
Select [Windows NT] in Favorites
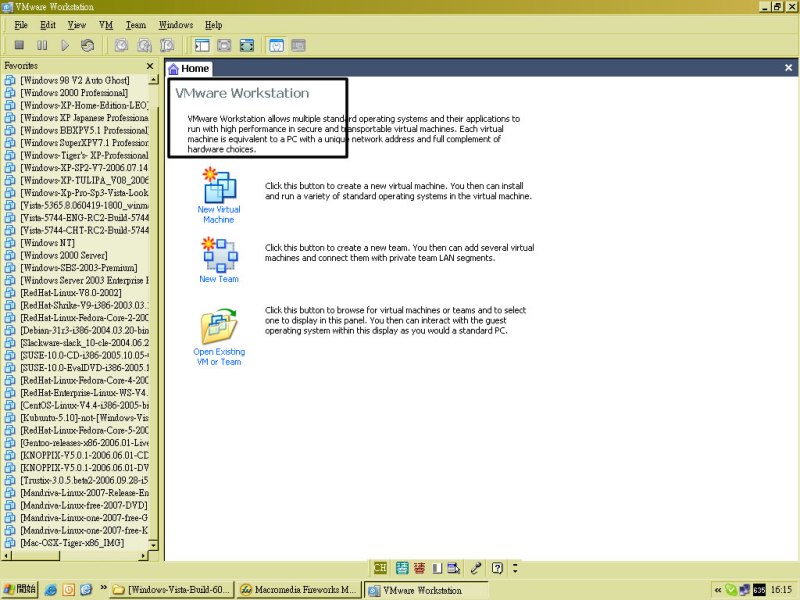[x=47, y=243]
